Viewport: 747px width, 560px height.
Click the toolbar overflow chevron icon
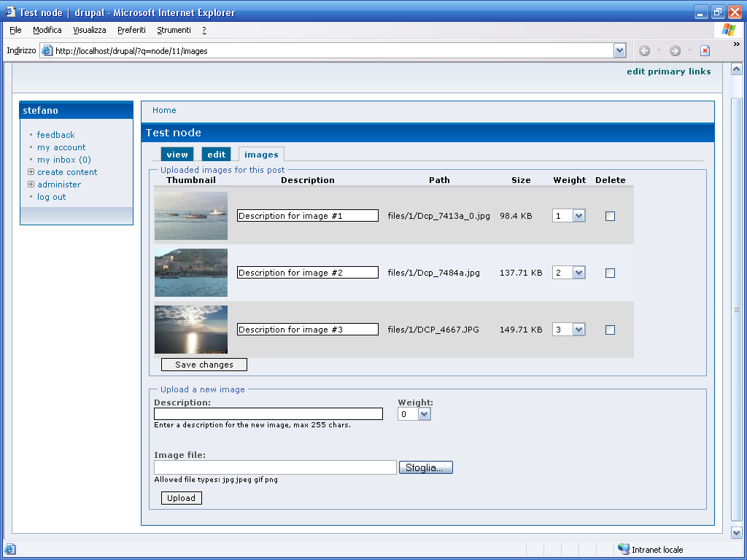pos(736,44)
